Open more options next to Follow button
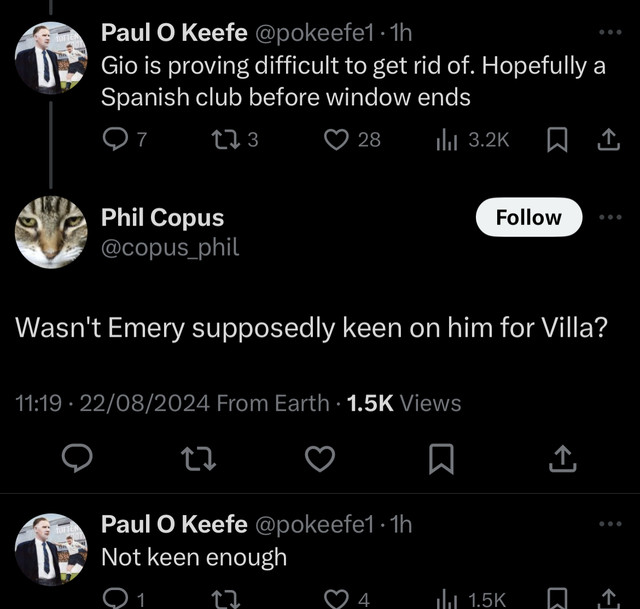The height and width of the screenshot is (609, 640). tap(608, 217)
